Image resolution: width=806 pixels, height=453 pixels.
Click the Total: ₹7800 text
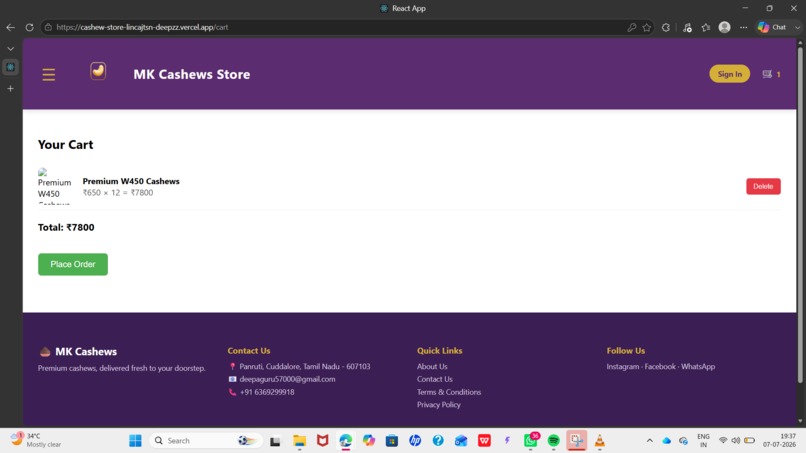tap(66, 227)
